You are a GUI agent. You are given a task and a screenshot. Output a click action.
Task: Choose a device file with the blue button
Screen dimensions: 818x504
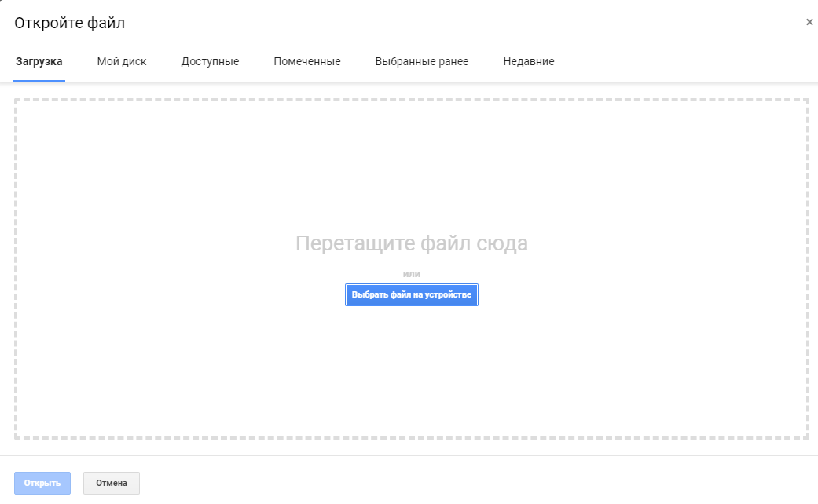[412, 294]
